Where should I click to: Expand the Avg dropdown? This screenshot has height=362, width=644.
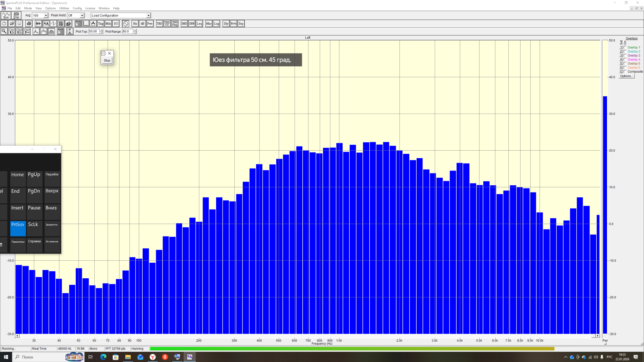coord(46,15)
